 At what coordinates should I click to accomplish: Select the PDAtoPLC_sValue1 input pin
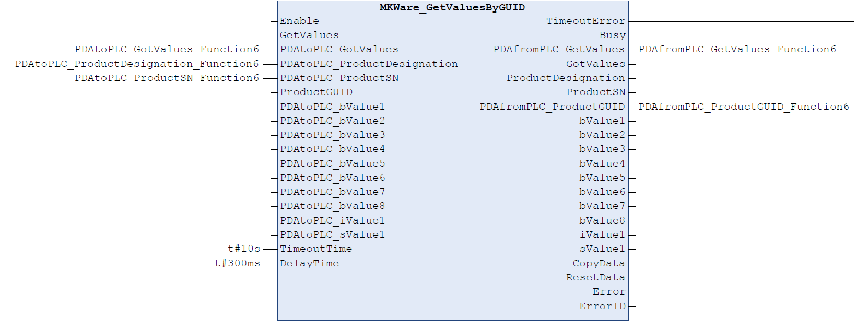(x=332, y=235)
